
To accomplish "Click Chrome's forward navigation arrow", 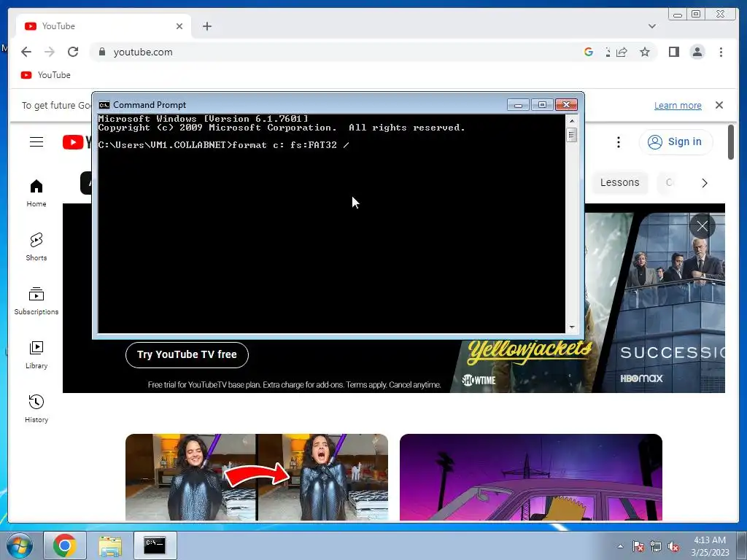I will [x=50, y=52].
